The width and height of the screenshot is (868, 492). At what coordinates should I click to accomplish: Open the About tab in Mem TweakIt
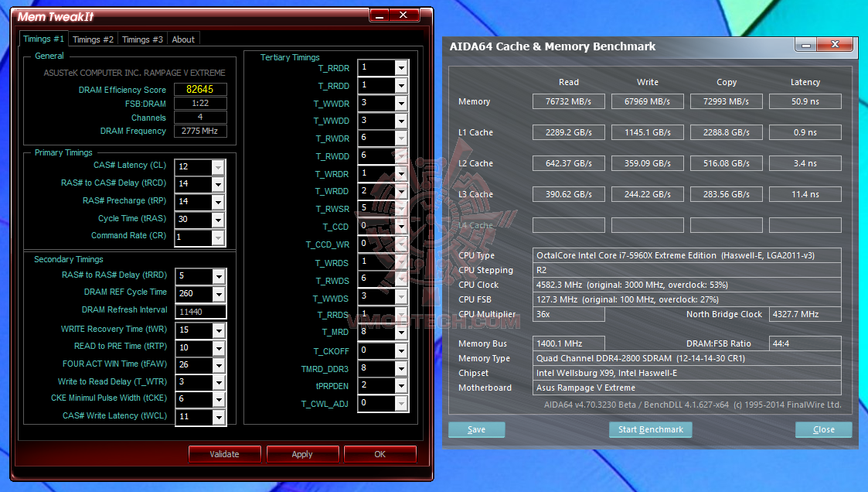[x=183, y=39]
